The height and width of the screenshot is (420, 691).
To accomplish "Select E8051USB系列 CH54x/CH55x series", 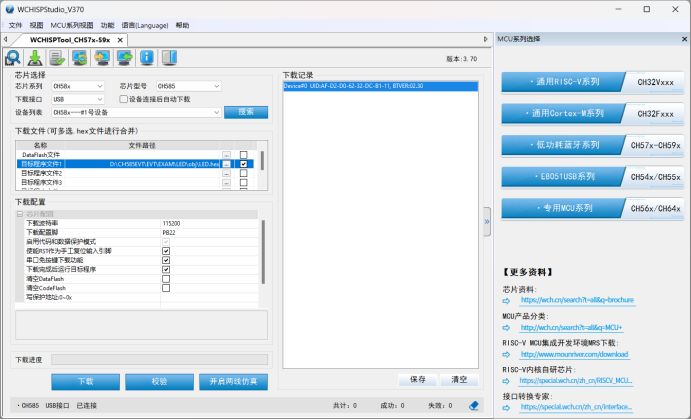I will tap(593, 177).
